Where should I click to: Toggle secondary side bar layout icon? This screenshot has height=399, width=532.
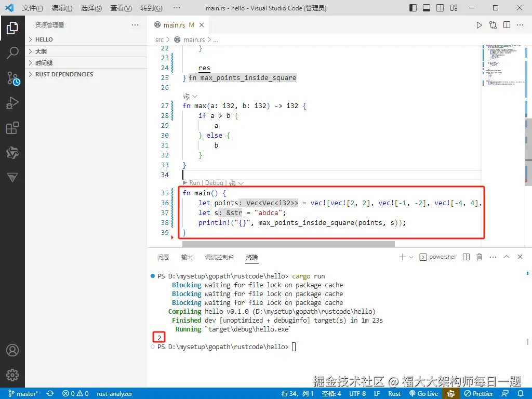pyautogui.click(x=440, y=8)
